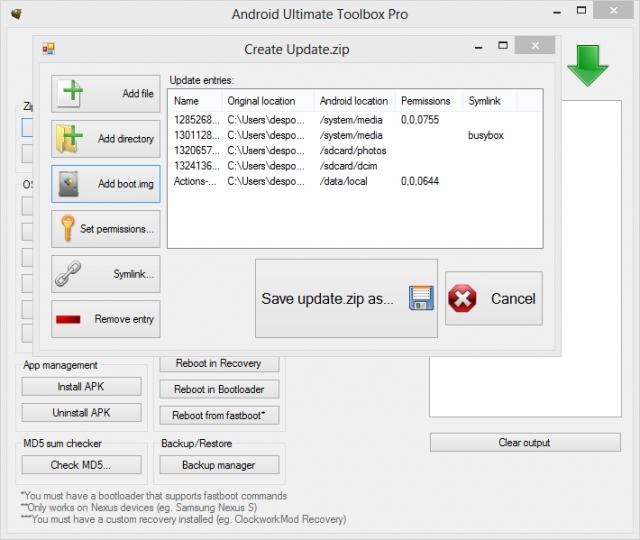Screen dimensions: 640x540
Task: Click the green download arrow icon
Action: click(588, 66)
